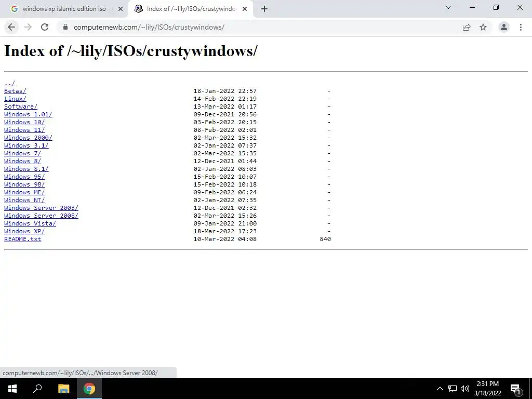Open the Windows 11 folder
The height and width of the screenshot is (399, 532).
point(24,130)
